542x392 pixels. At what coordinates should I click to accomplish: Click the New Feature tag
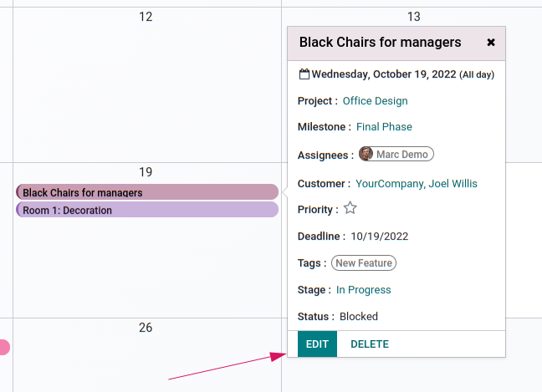pyautogui.click(x=364, y=263)
